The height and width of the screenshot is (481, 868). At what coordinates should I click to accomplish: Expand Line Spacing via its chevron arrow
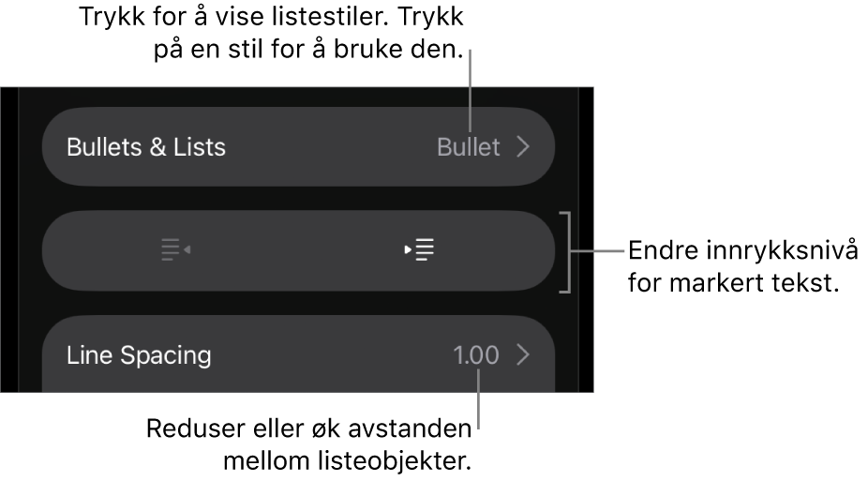[523, 355]
